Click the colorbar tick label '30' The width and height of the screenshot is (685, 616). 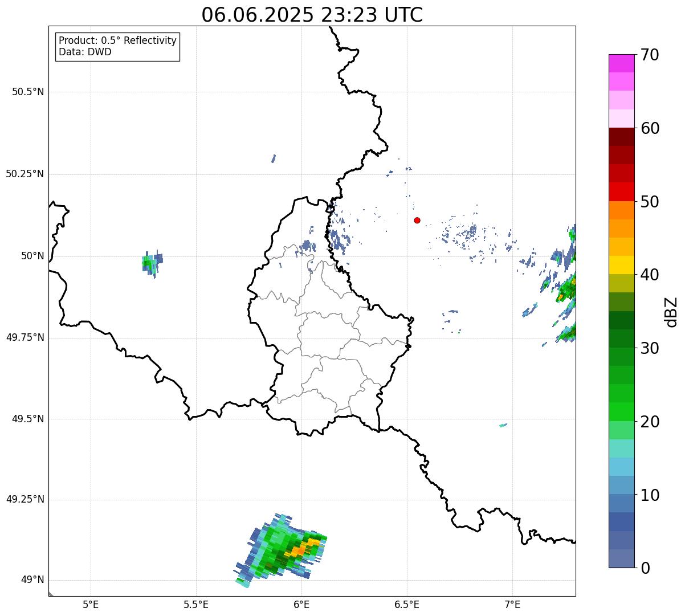[x=650, y=348]
